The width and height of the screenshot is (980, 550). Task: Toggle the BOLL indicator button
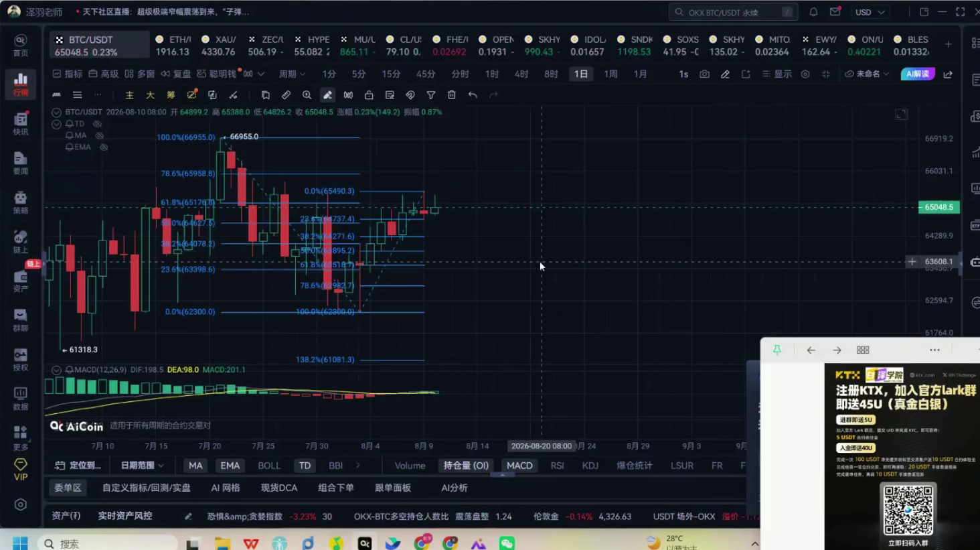(x=269, y=466)
